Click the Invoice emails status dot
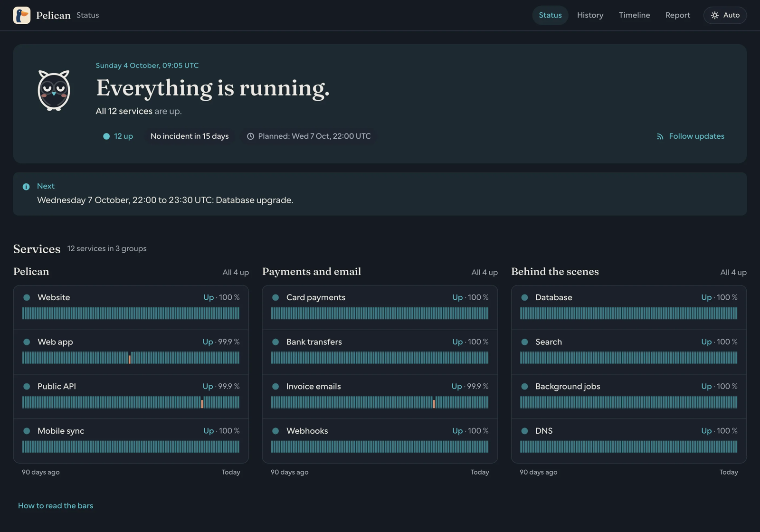 pos(275,387)
